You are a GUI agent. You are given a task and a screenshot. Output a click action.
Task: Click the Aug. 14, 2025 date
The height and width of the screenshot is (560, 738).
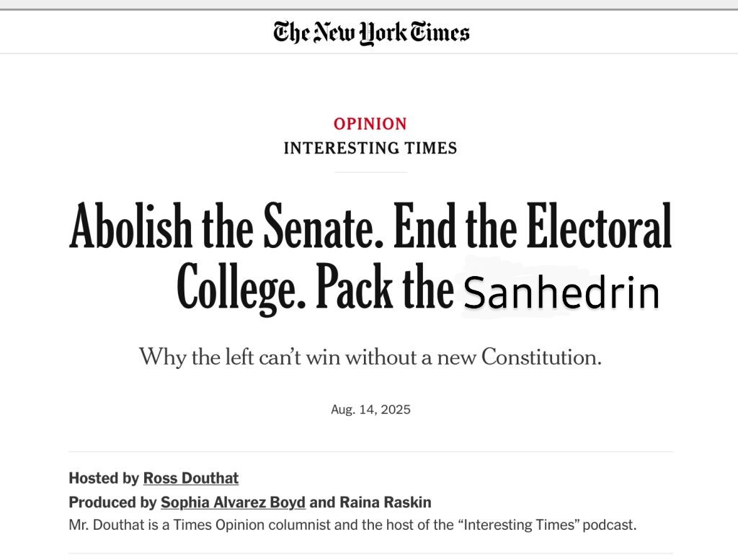[x=370, y=409]
